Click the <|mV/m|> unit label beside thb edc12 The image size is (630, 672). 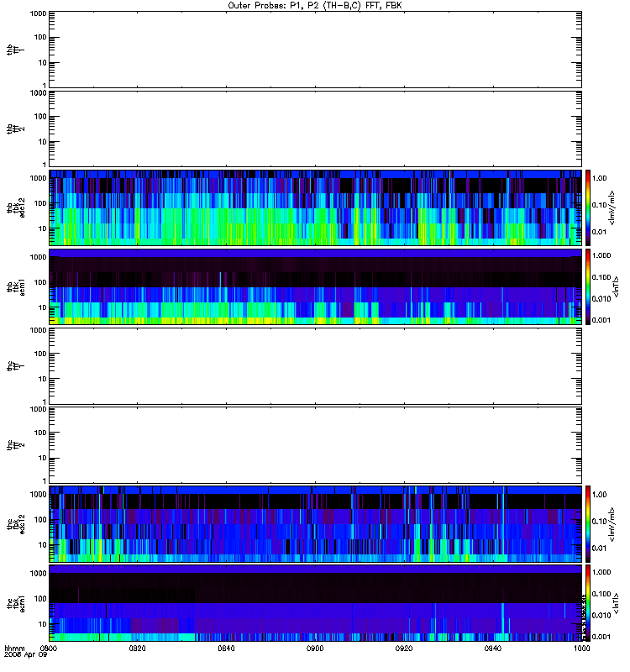[612, 207]
